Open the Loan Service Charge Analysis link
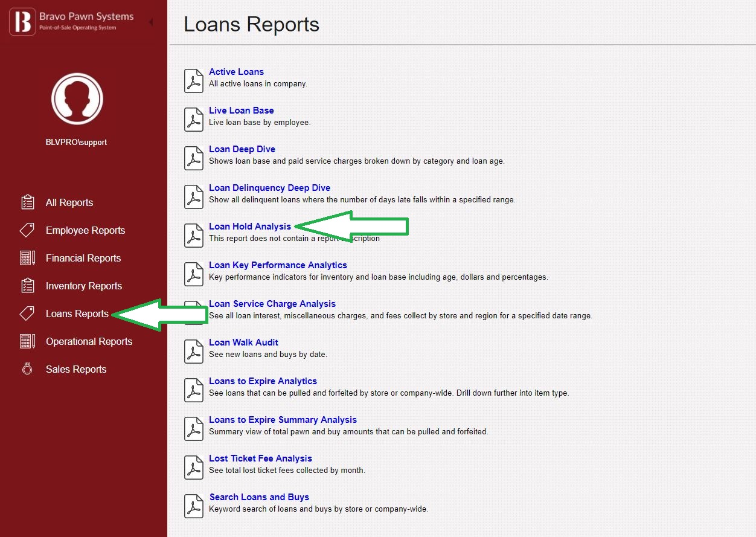Viewport: 756px width, 537px height. [x=272, y=304]
